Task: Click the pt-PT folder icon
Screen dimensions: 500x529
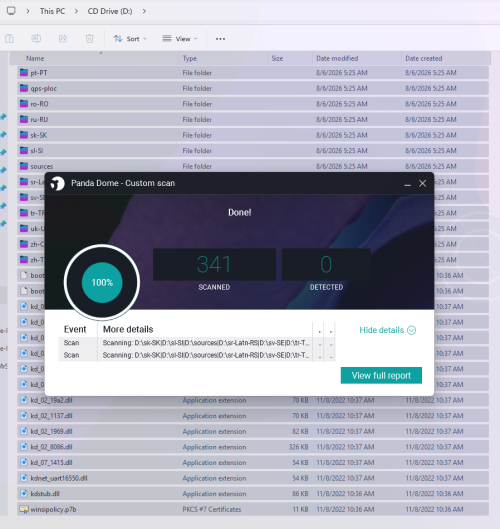Action: coord(24,73)
